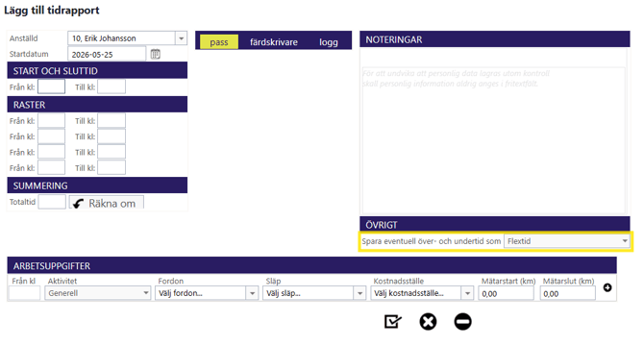Click the Från kl field in Arbetsuppgifter

pos(24,293)
